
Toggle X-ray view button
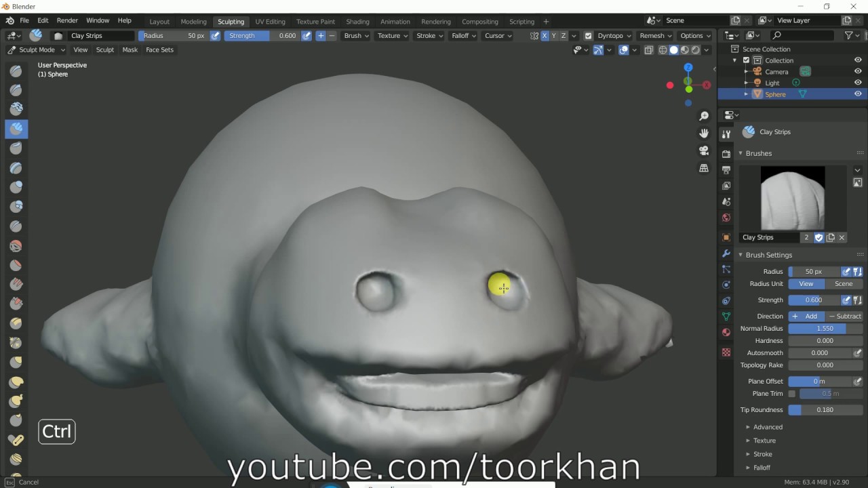pyautogui.click(x=648, y=49)
